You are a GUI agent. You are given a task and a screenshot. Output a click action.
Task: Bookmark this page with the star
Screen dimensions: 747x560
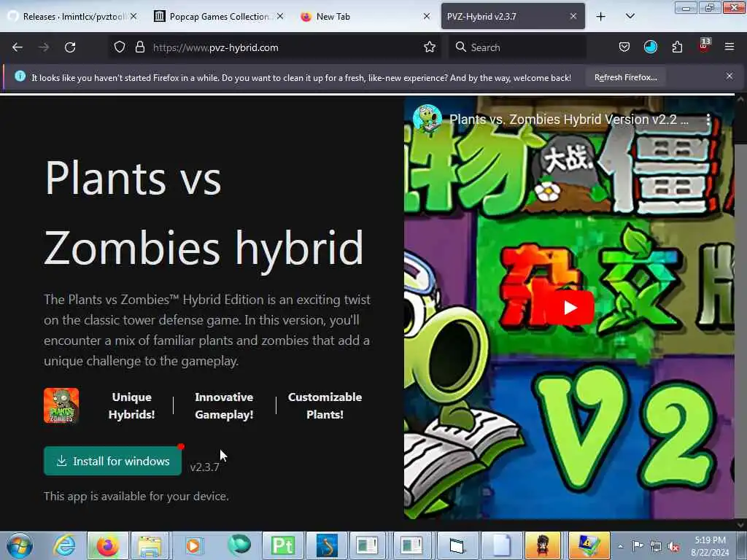429,47
